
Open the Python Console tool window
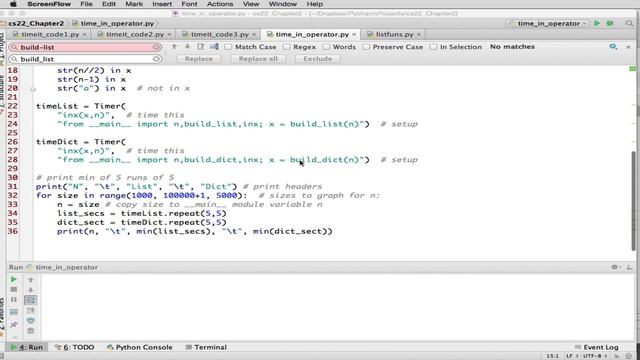(x=139, y=347)
